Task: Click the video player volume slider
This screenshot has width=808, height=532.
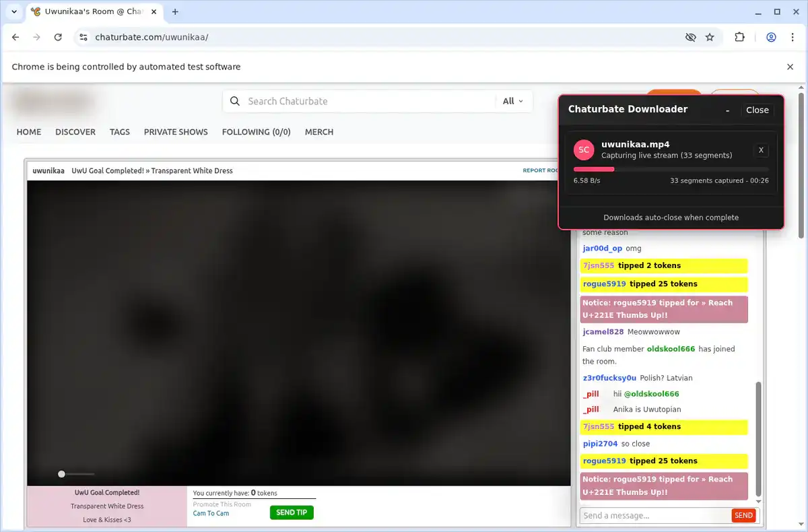Action: [x=76, y=474]
